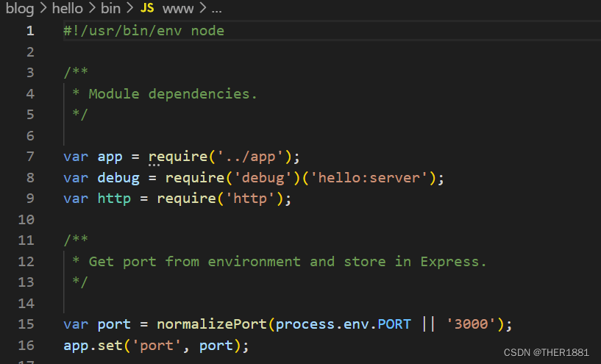Click line number 7 in gutter
This screenshot has width=601, height=364.
point(30,157)
